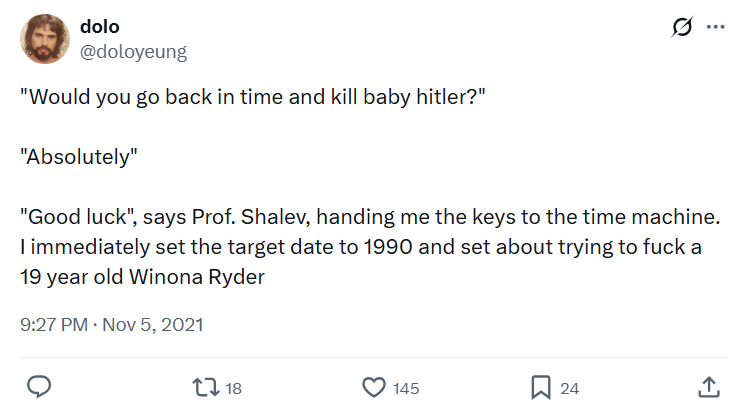This screenshot has height=410, width=742.
Task: Visit profile via display name dolo
Action: [x=100, y=27]
